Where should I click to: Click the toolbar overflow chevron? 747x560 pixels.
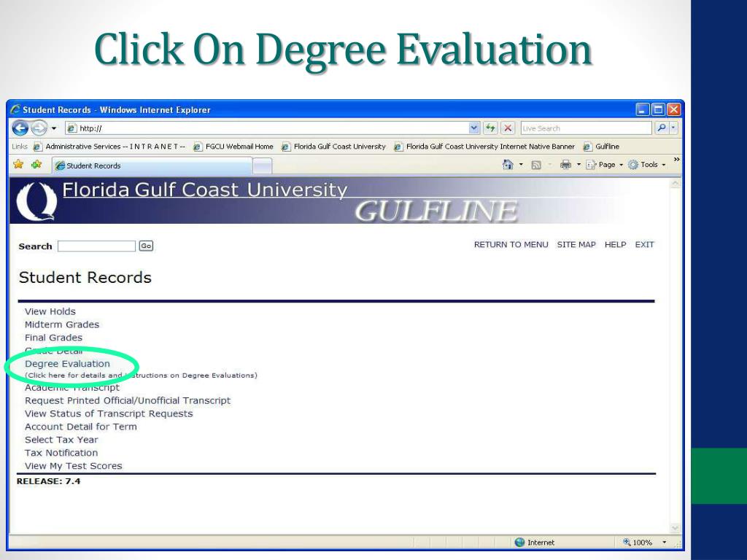(x=676, y=160)
